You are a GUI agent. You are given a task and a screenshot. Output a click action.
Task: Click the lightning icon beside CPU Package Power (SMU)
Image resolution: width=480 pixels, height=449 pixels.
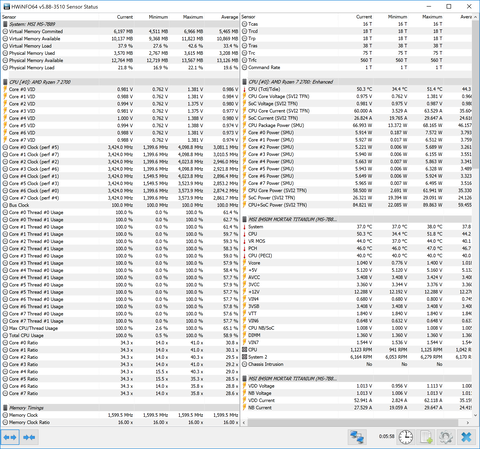click(x=244, y=125)
